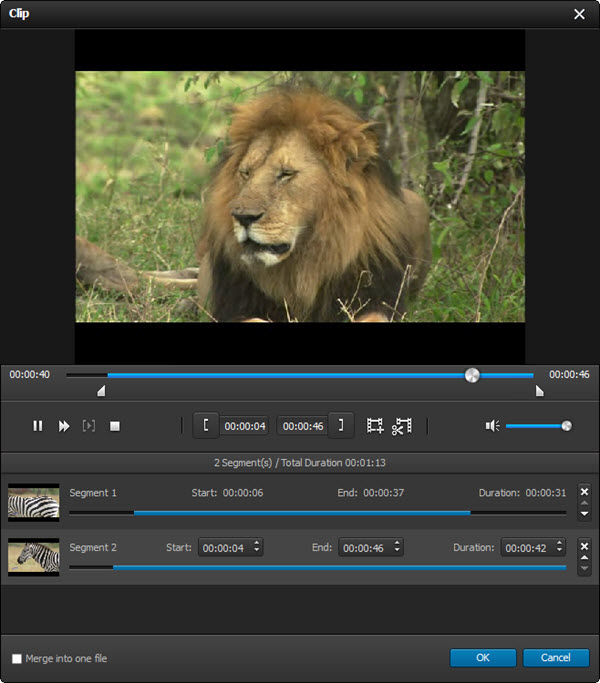Click the Segment 2 range bar

pyautogui.click(x=318, y=568)
